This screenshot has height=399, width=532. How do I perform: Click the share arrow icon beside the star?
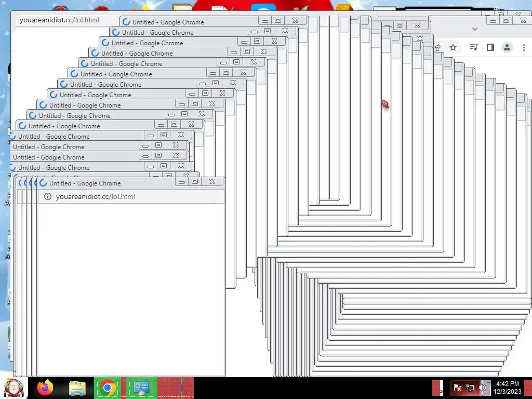click(437, 47)
